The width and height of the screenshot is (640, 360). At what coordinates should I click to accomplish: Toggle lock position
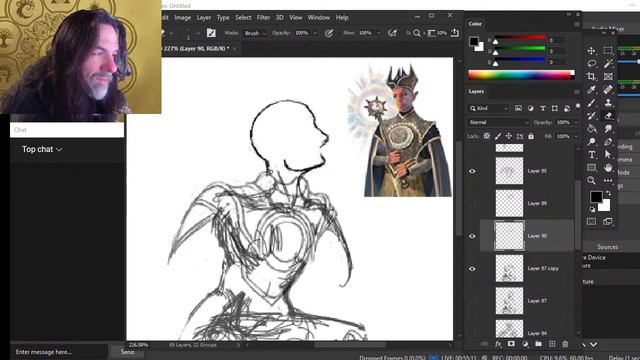tap(509, 136)
